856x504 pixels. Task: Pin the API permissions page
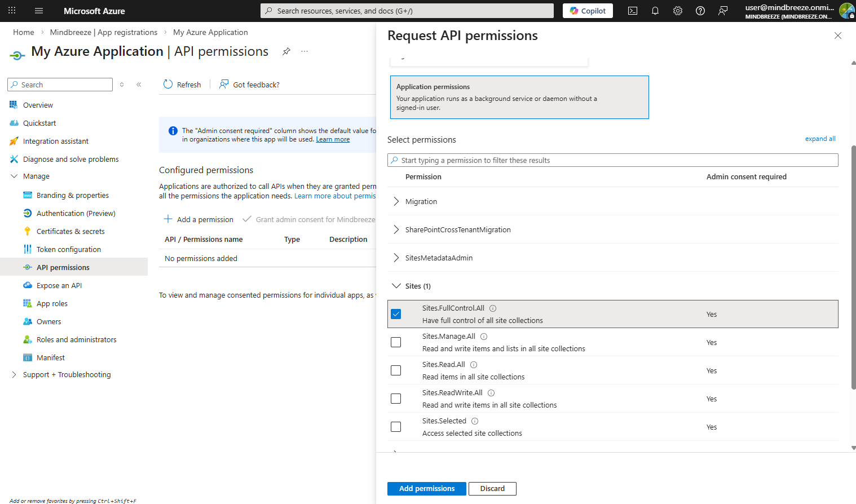[x=286, y=51]
